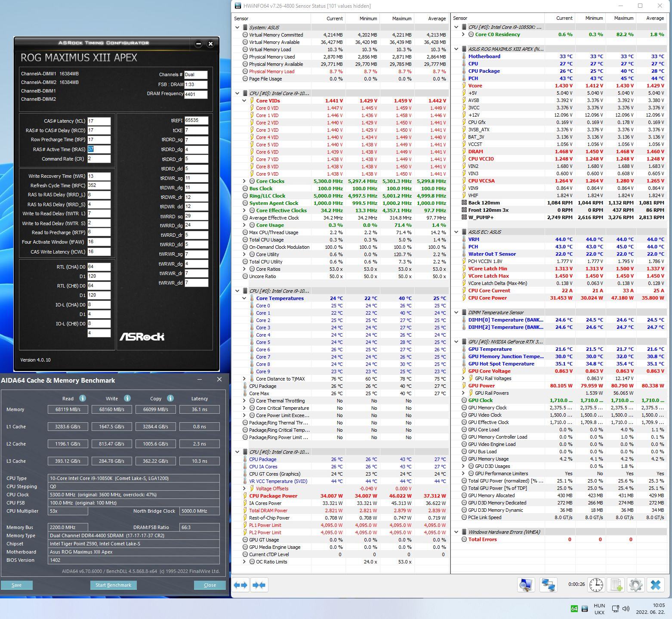The width and height of the screenshot is (672, 619).
Task: Click the Sensor column header in left pane
Action: click(271, 19)
